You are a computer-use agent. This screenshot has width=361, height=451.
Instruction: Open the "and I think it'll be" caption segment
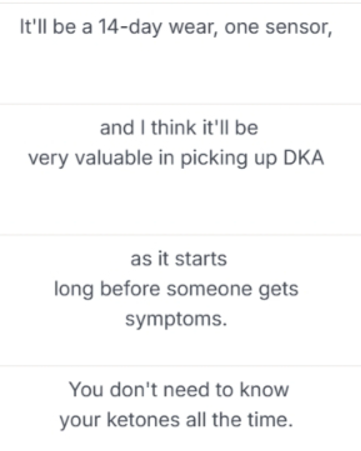click(180, 170)
